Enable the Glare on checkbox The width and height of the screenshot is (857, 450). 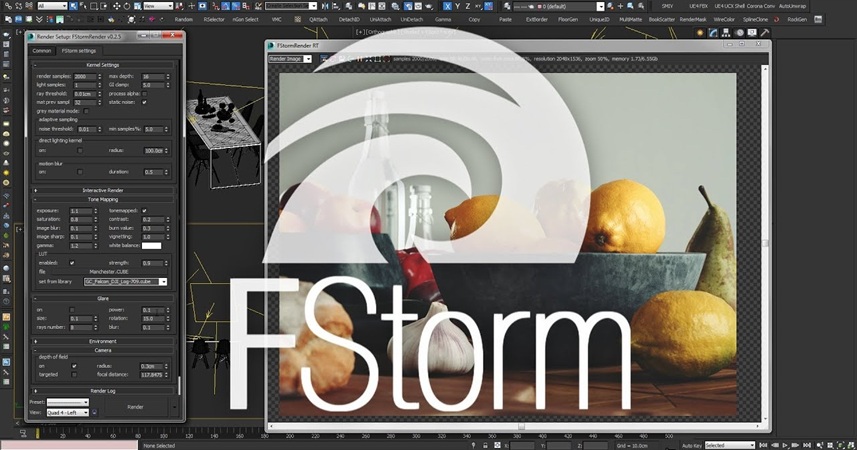point(72,309)
